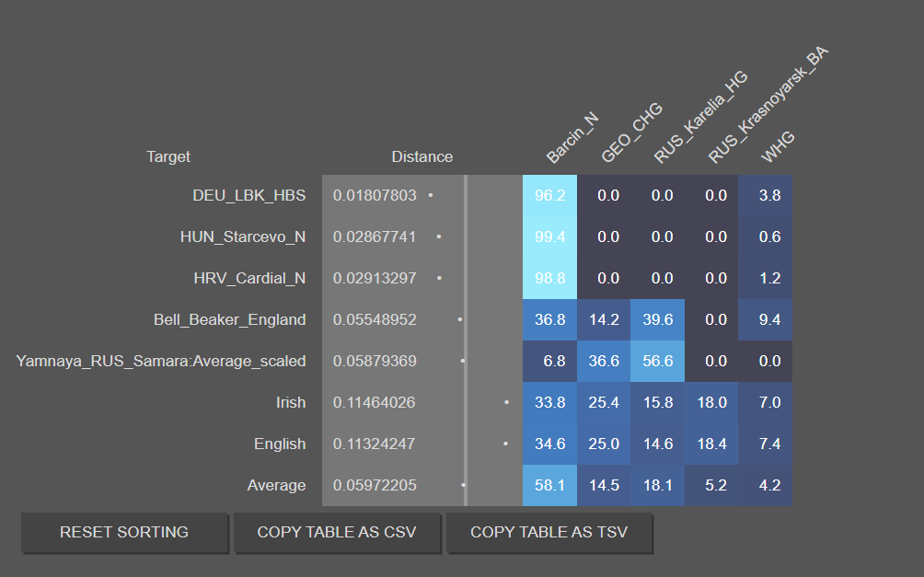Click the Irish distance value 0.11464026
The height and width of the screenshot is (577, 924).
tap(374, 402)
